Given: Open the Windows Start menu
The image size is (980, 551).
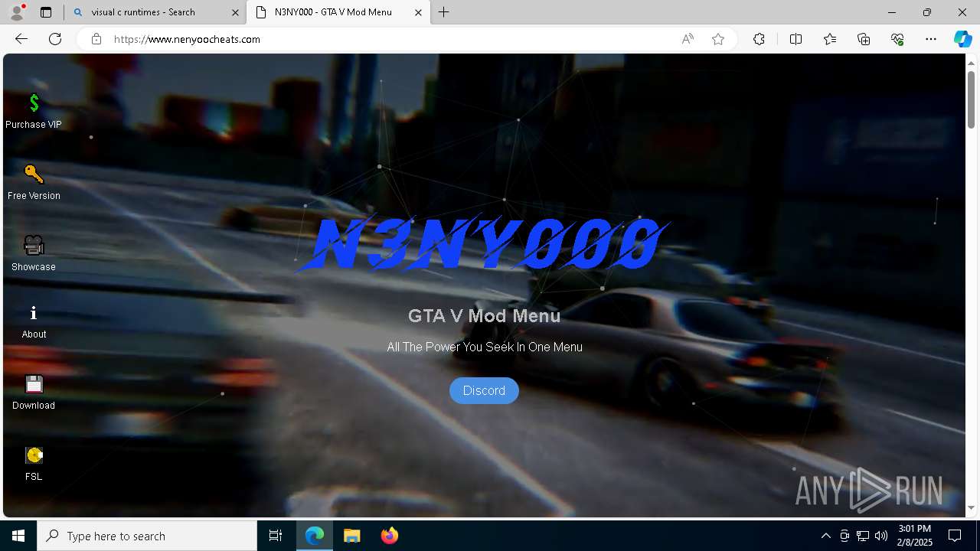Looking at the screenshot, I should click(18, 536).
